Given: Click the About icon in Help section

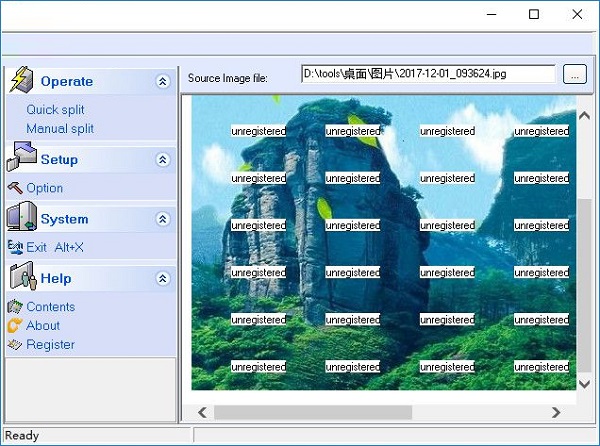Looking at the screenshot, I should point(14,326).
